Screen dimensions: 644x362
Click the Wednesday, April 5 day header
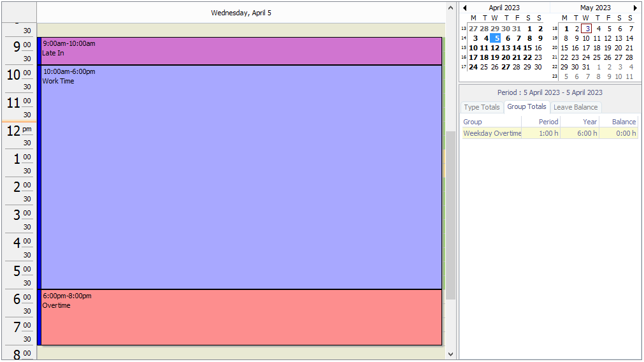pyautogui.click(x=241, y=13)
